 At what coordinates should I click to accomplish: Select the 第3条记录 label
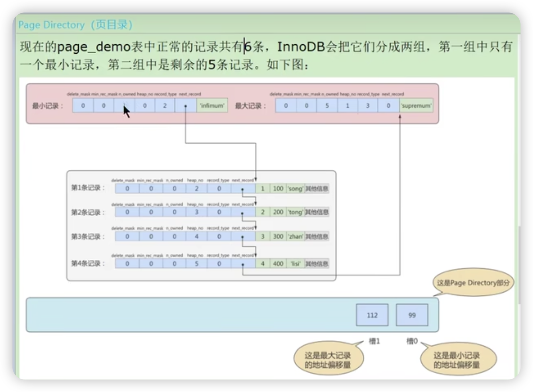click(88, 237)
